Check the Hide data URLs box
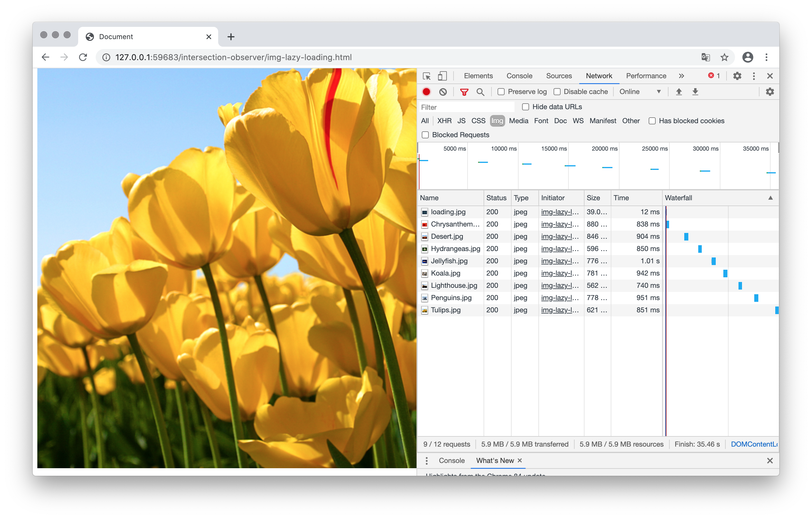This screenshot has height=519, width=812. (525, 107)
